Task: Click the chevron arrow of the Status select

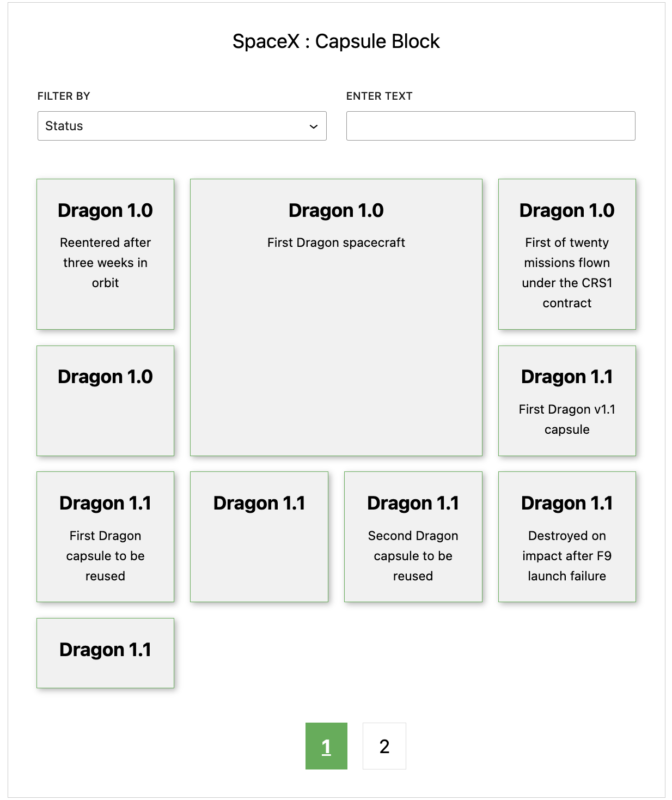Action: [314, 126]
